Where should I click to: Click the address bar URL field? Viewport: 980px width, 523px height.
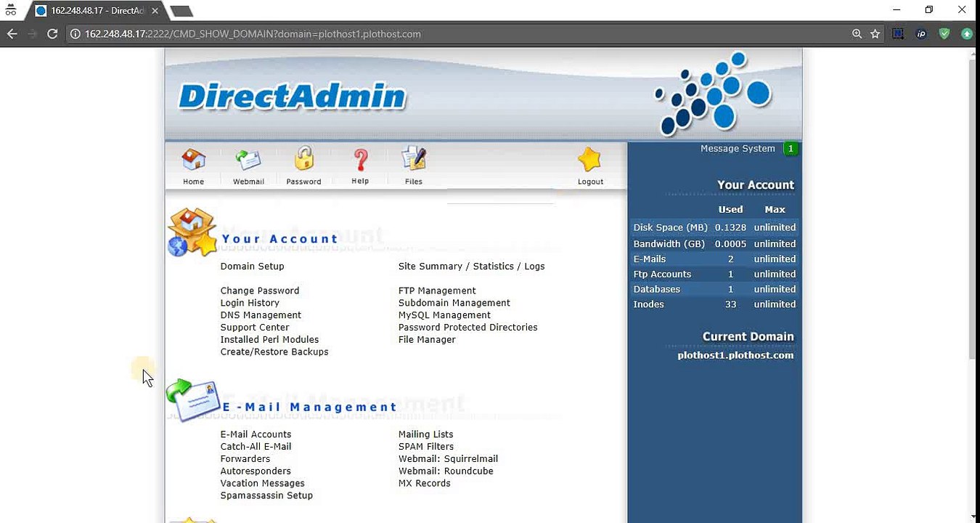pos(457,33)
